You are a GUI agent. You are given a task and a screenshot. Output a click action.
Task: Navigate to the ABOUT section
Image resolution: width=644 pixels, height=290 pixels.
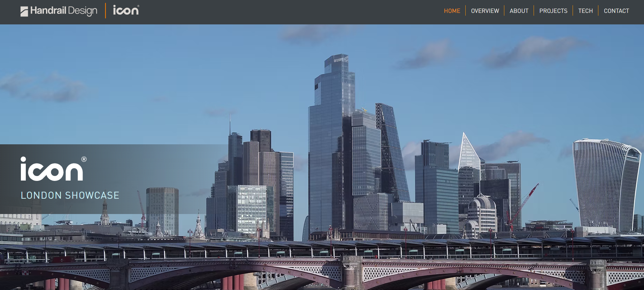click(x=519, y=11)
